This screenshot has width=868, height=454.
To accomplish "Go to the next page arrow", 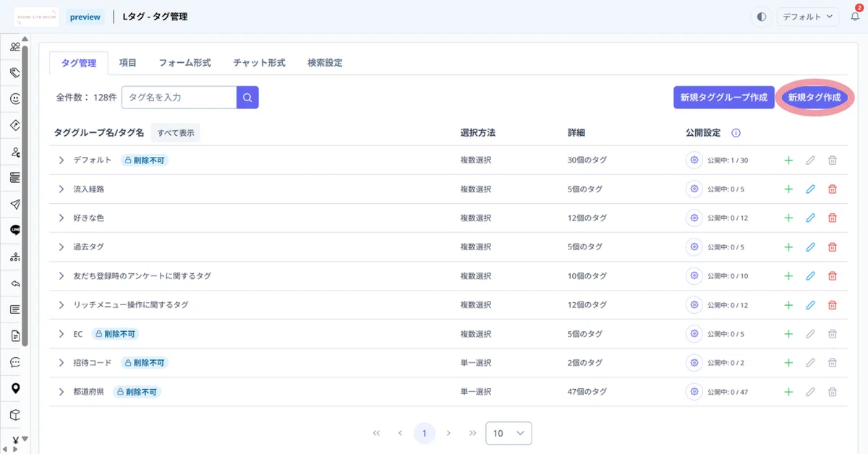I will [x=448, y=433].
